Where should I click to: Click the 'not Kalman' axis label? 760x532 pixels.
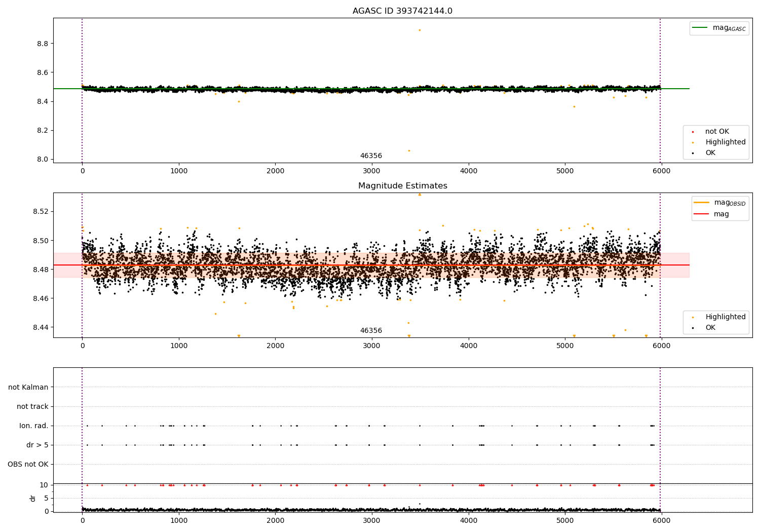click(x=28, y=388)
